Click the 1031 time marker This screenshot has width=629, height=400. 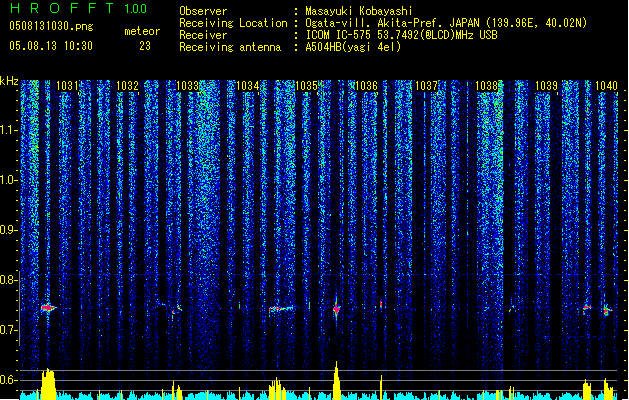[67, 86]
